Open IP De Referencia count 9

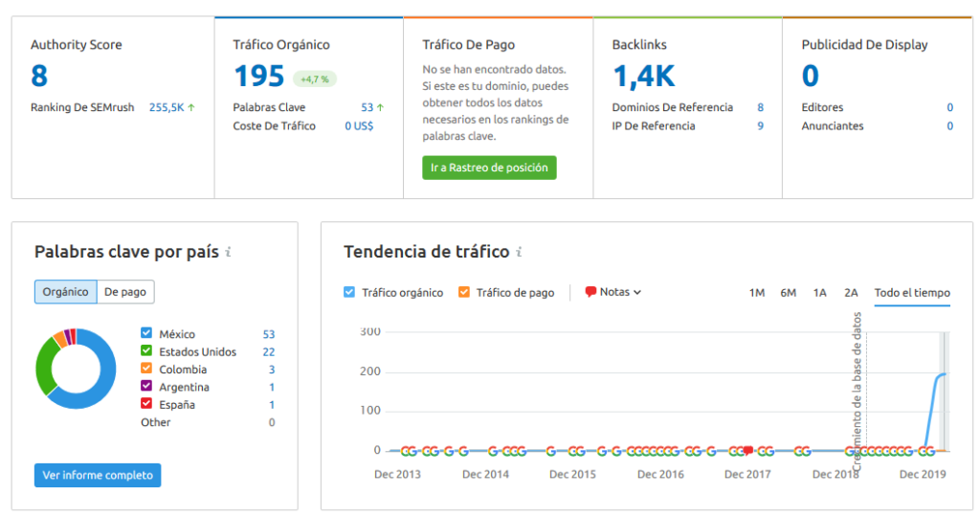click(x=761, y=125)
